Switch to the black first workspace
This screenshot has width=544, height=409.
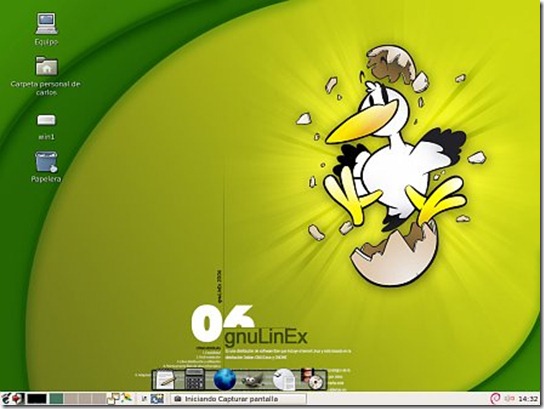[x=37, y=399]
